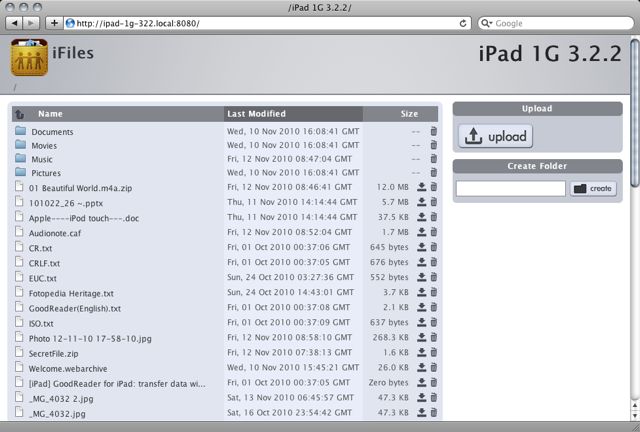Download _MG_4032.jpg with its download icon
640x432 pixels.
tap(421, 412)
